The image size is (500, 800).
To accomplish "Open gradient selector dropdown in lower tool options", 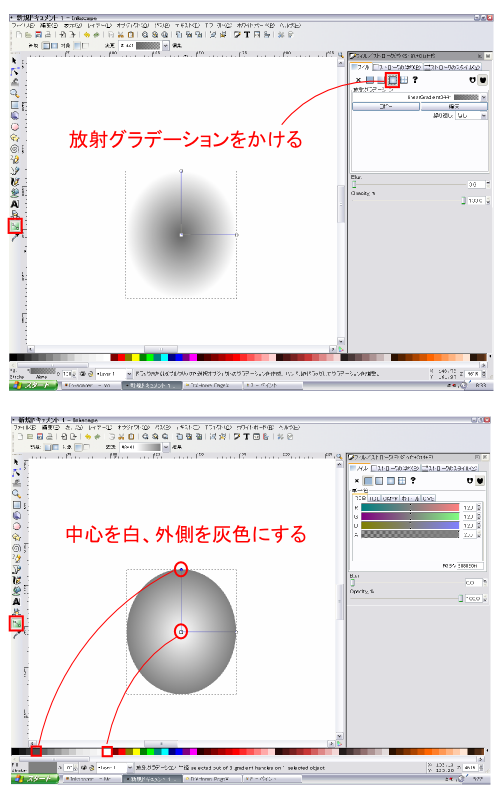I will coord(165,447).
